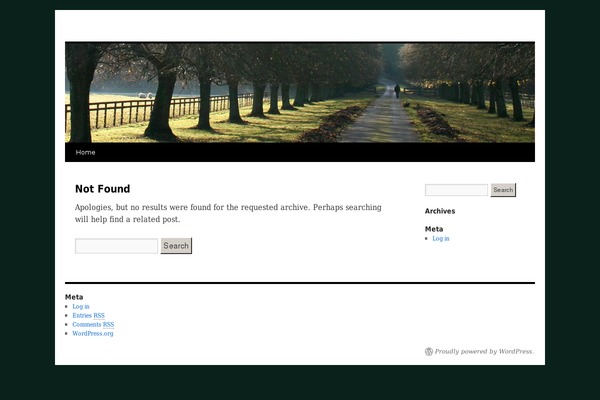
Task: Open the Entries RSS link
Action: point(88,315)
